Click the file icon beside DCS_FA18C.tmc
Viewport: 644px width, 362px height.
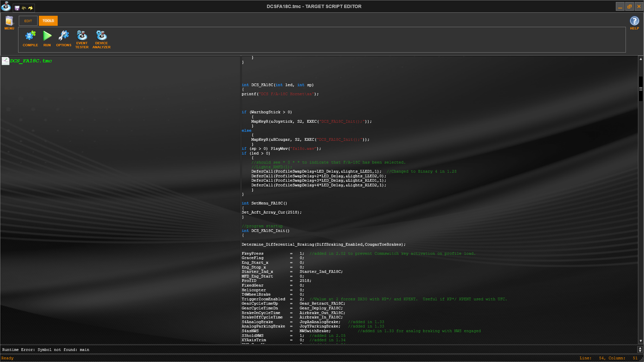[x=5, y=61]
